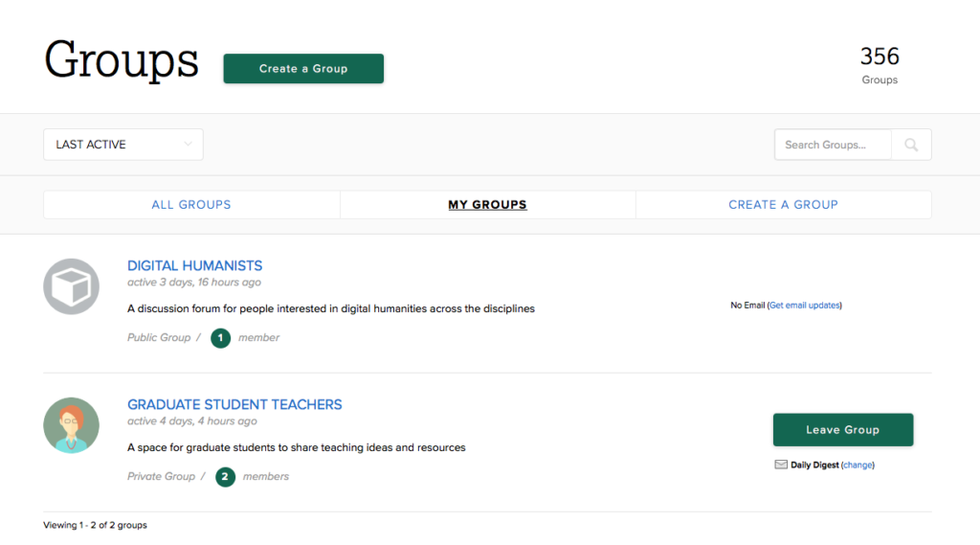Image resolution: width=980 pixels, height=545 pixels.
Task: Open Graduate Student Teachers avatar image
Action: tap(72, 425)
